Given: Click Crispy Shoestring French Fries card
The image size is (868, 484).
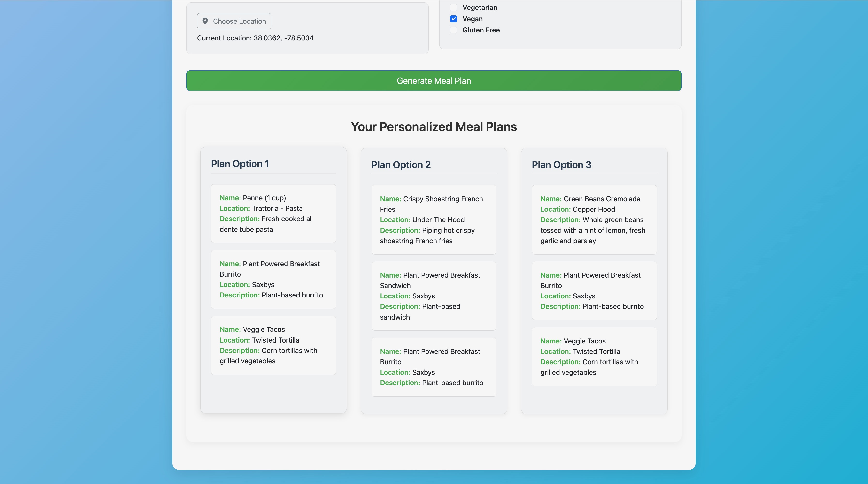Looking at the screenshot, I should point(434,220).
